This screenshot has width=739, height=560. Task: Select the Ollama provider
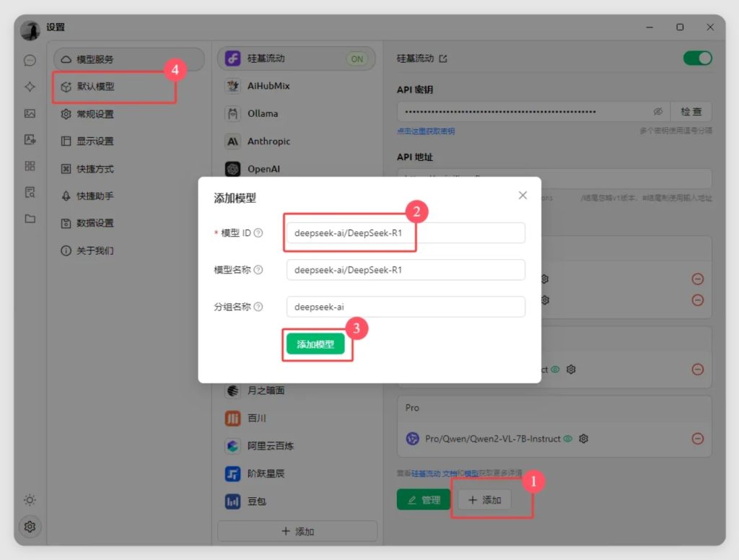(x=296, y=113)
